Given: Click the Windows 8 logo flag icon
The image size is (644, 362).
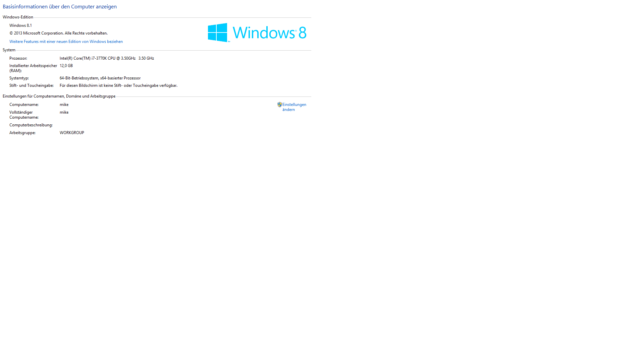Looking at the screenshot, I should pos(218,33).
